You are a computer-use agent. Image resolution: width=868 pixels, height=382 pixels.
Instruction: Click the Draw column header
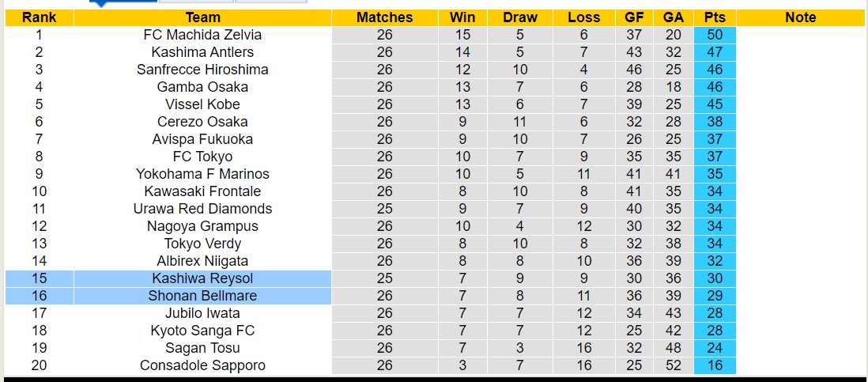[x=519, y=17]
